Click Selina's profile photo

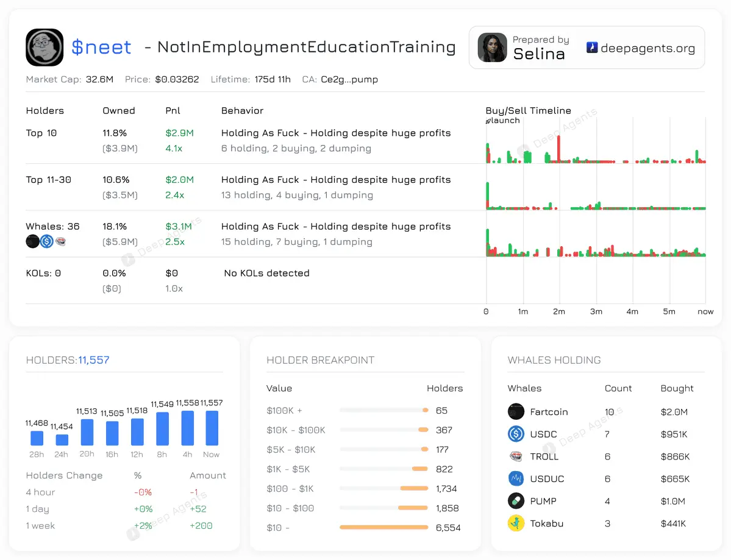[x=492, y=48]
